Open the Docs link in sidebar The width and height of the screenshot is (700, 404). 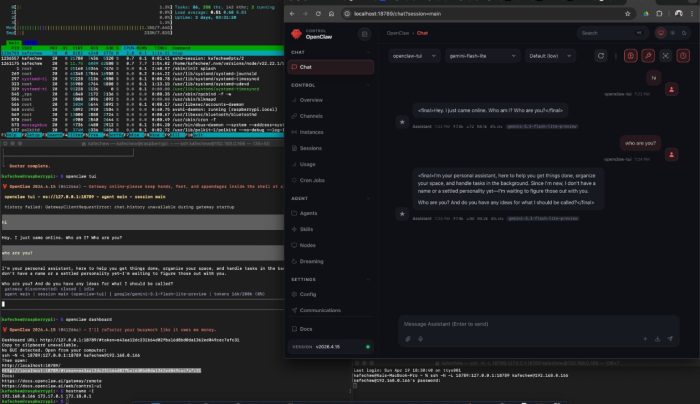(308, 328)
